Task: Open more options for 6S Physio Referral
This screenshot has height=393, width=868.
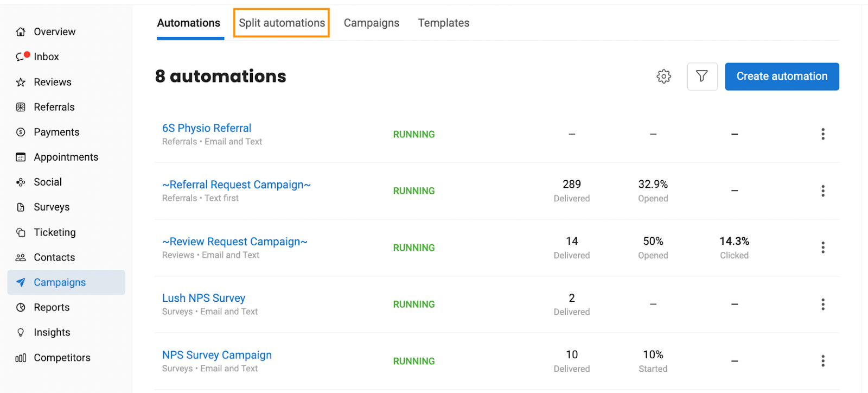Action: 822,134
